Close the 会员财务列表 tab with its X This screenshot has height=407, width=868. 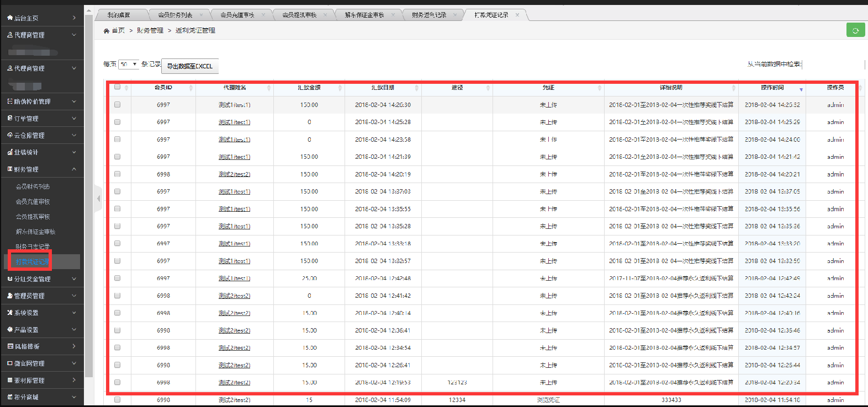[x=201, y=15]
